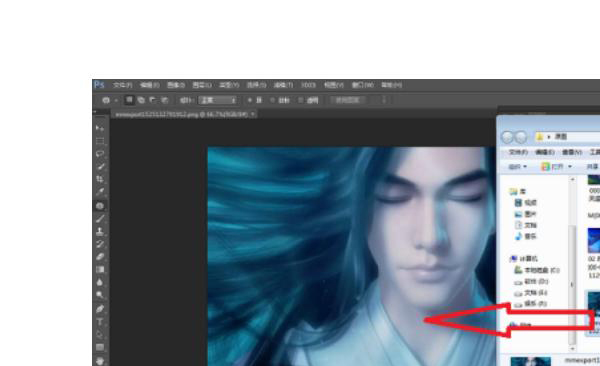
Task: Select the Blur tool
Action: 100,282
